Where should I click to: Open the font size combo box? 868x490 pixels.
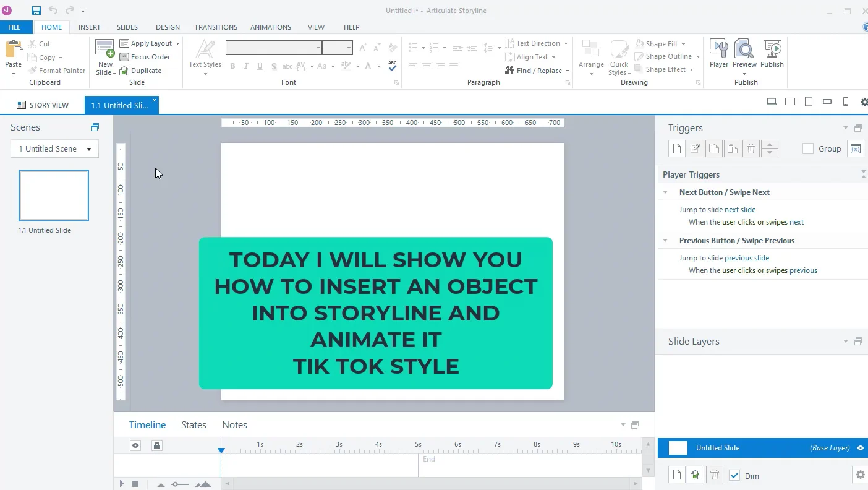click(x=337, y=48)
